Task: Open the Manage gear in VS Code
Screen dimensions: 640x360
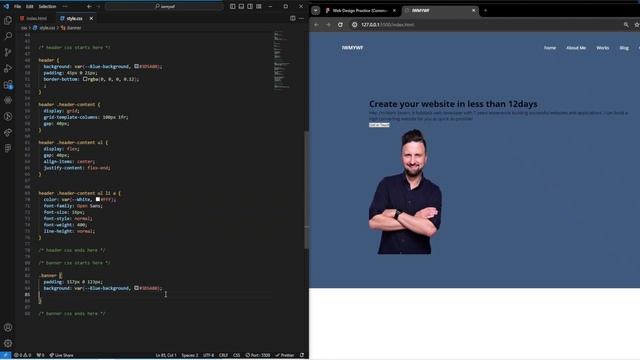Action: click(8, 343)
